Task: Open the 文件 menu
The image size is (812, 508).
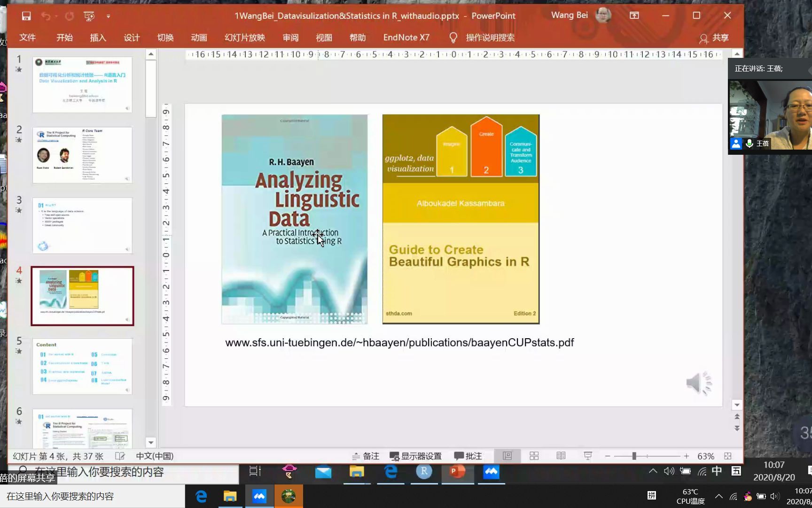Action: 27,38
